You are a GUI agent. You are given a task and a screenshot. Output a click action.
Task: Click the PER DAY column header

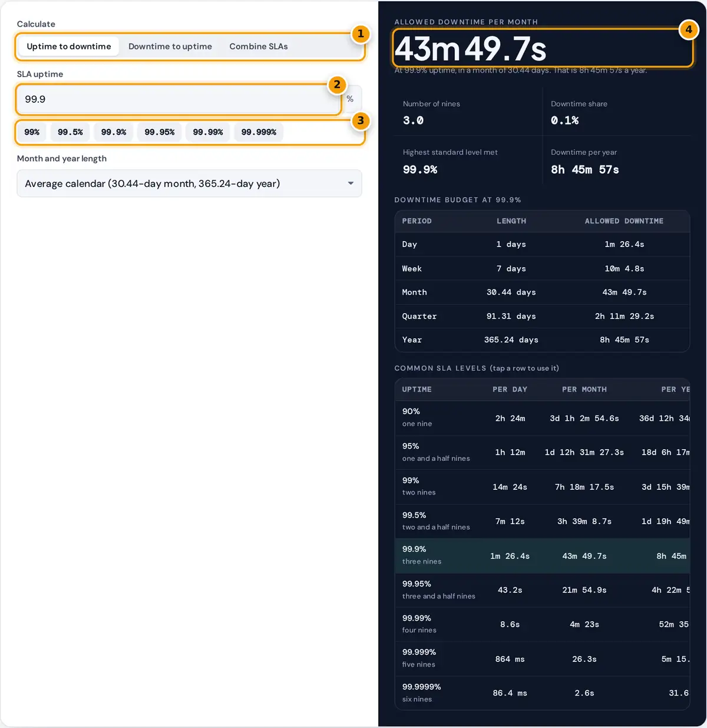[510, 390]
